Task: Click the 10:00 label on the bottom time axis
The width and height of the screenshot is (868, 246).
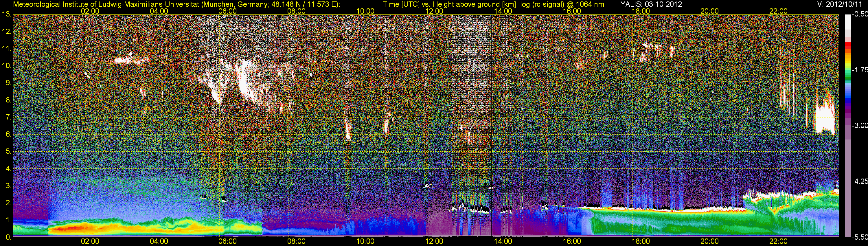Action: pyautogui.click(x=365, y=241)
